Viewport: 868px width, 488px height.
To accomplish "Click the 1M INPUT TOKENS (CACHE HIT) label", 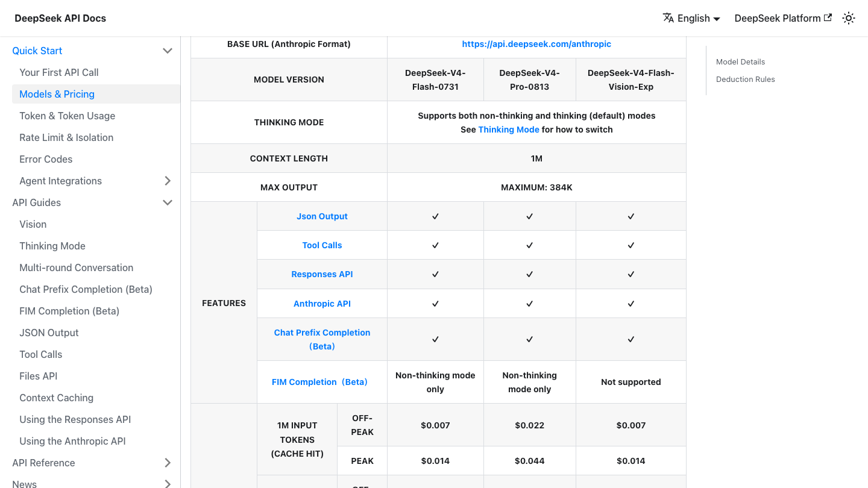I will [297, 440].
